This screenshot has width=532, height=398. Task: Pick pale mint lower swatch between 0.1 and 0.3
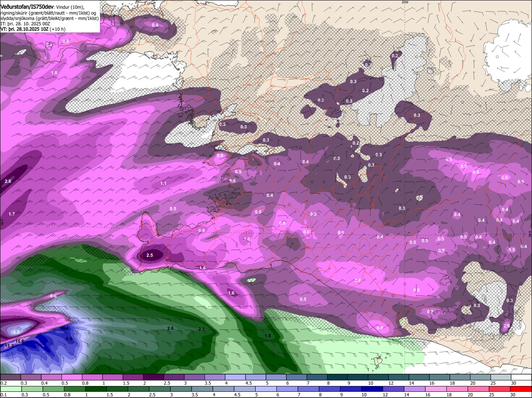[x=11, y=389]
